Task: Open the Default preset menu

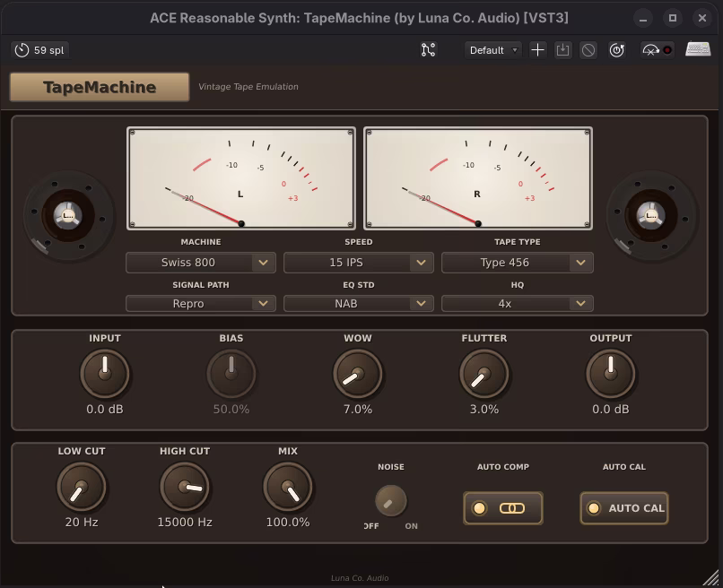Action: click(x=492, y=50)
